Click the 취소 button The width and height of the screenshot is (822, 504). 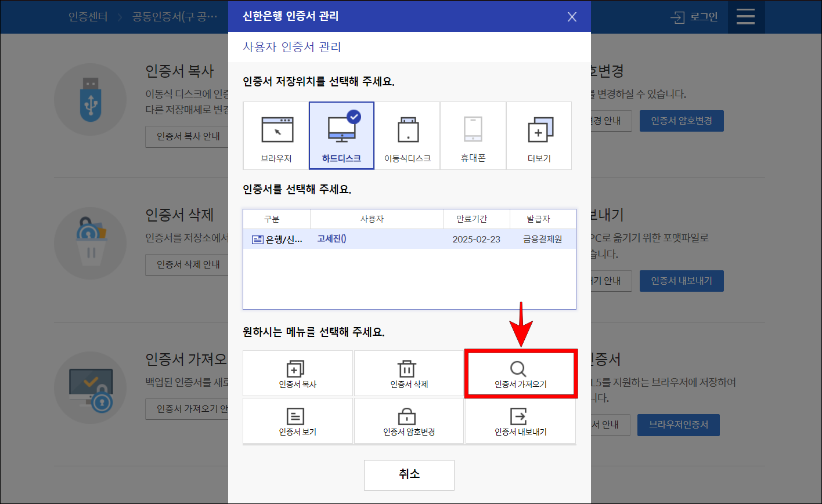click(409, 475)
